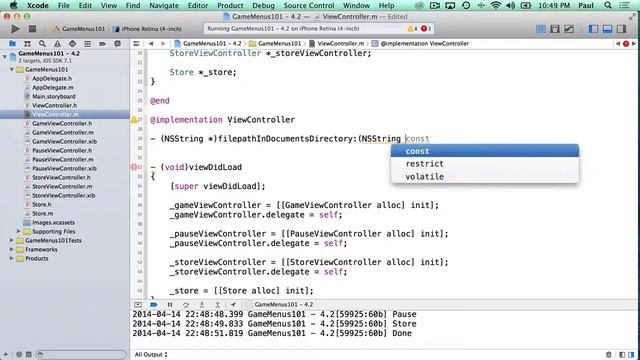Open the Navigate menu
The image size is (640, 360).
click(x=164, y=5)
